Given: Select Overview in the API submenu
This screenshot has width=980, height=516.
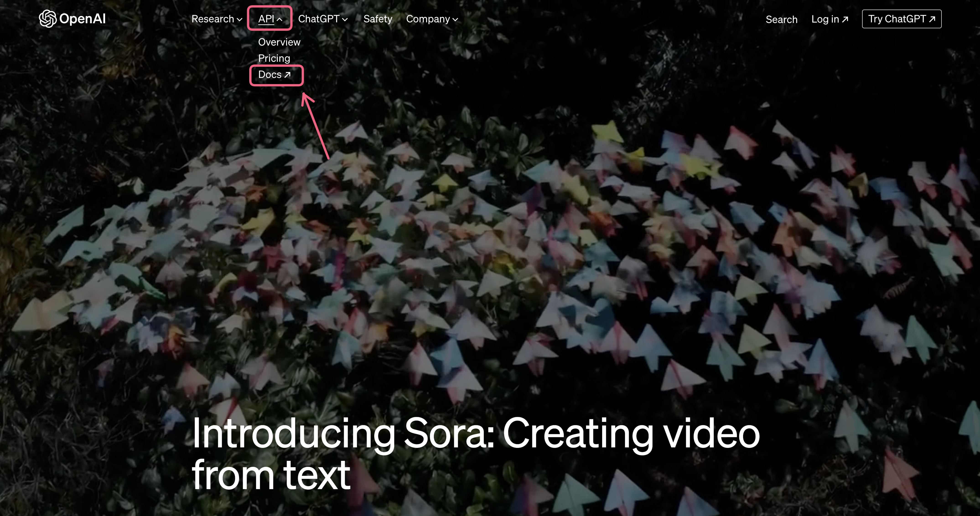Looking at the screenshot, I should point(279,42).
